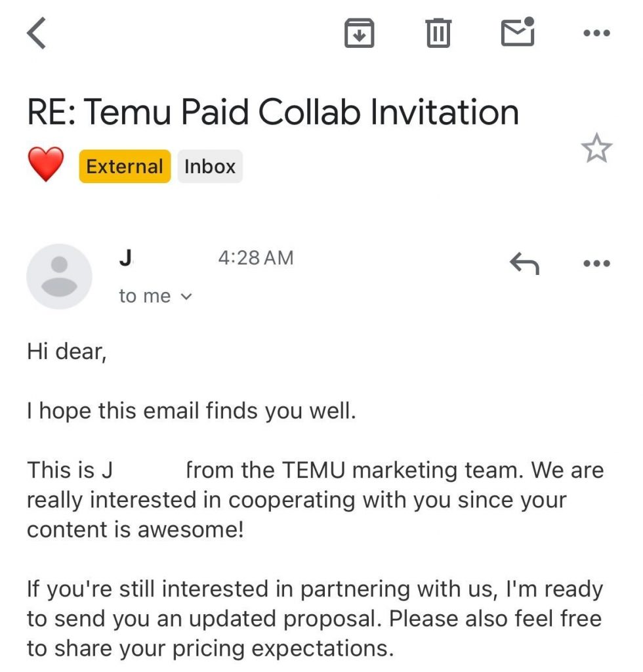This screenshot has width=643, height=672.
Task: Mark the email as unread
Action: click(x=518, y=33)
